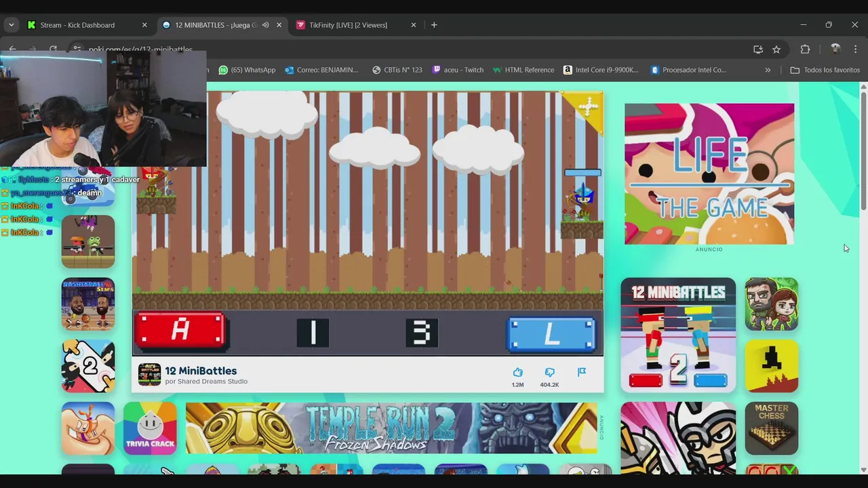
Task: Open Temple Run 2 Frozen Shadows banner
Action: 391,428
